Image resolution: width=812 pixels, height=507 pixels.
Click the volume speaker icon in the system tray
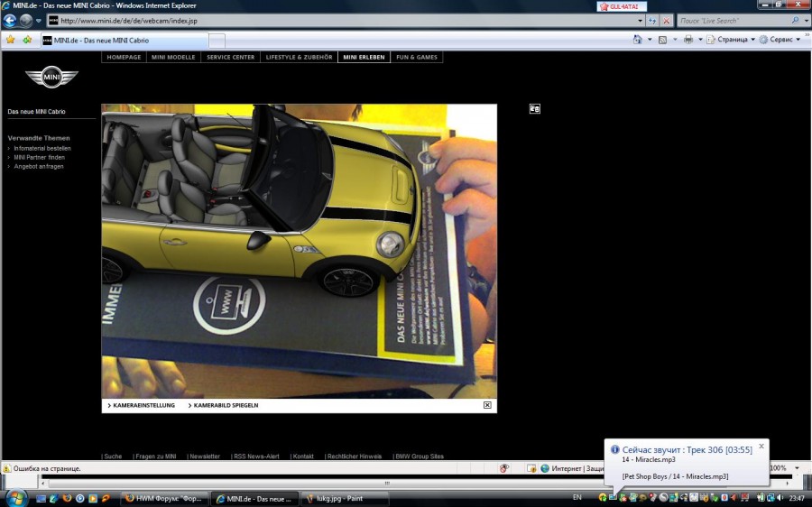point(780,498)
